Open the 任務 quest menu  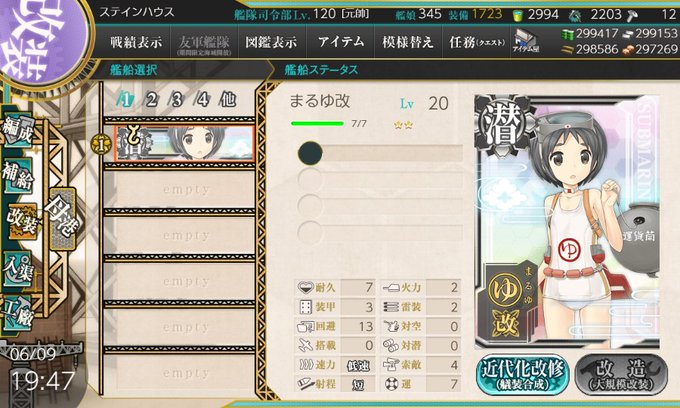tap(477, 42)
